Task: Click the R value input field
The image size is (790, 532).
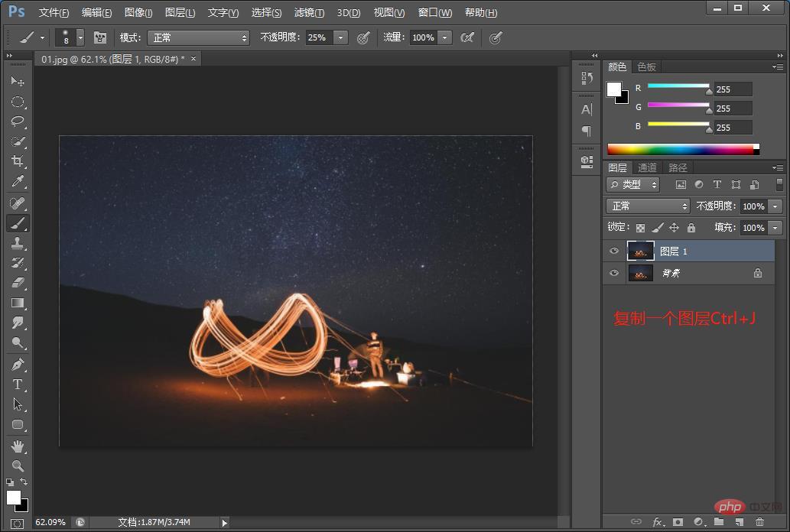Action: pyautogui.click(x=733, y=89)
